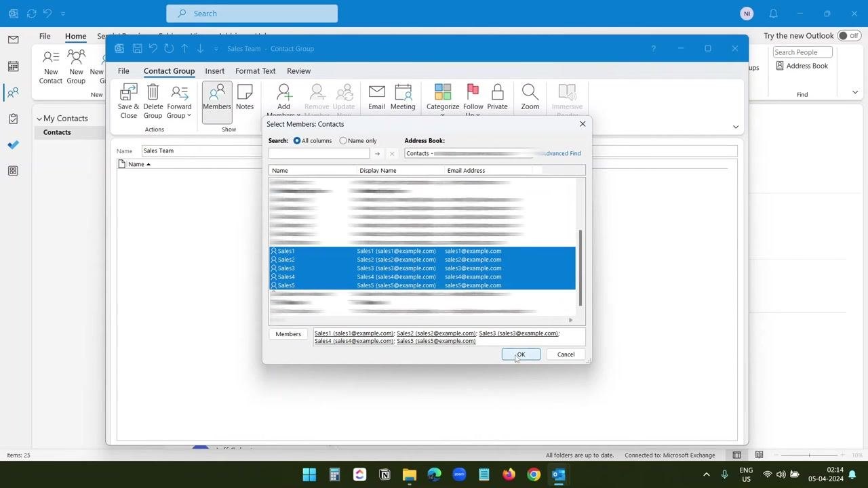The image size is (868, 488).
Task: Click the Save icon in the quick access toolbar
Action: point(137,49)
